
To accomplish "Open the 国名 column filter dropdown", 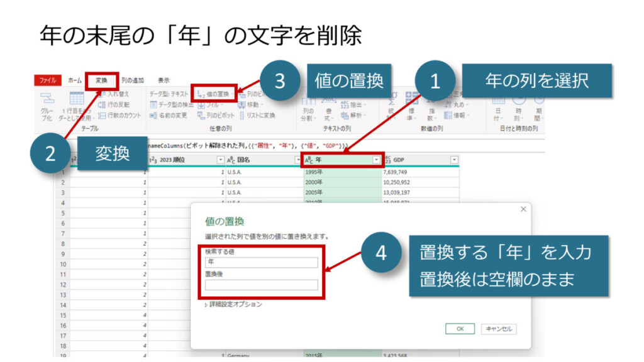I will tap(298, 160).
